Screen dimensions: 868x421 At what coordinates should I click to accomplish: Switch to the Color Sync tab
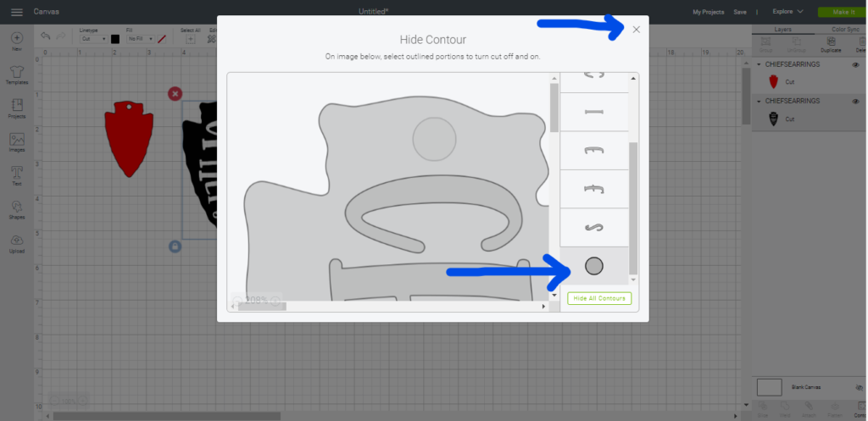(845, 30)
